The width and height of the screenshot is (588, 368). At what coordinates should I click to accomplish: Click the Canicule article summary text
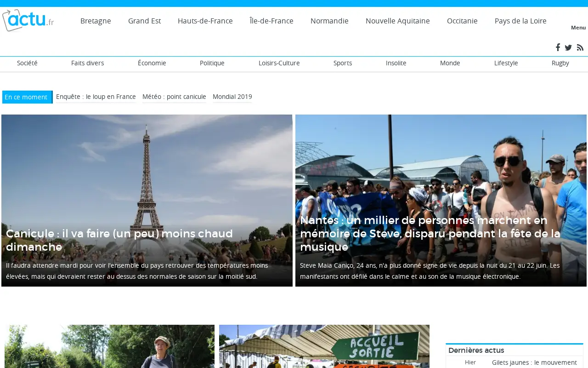point(137,271)
